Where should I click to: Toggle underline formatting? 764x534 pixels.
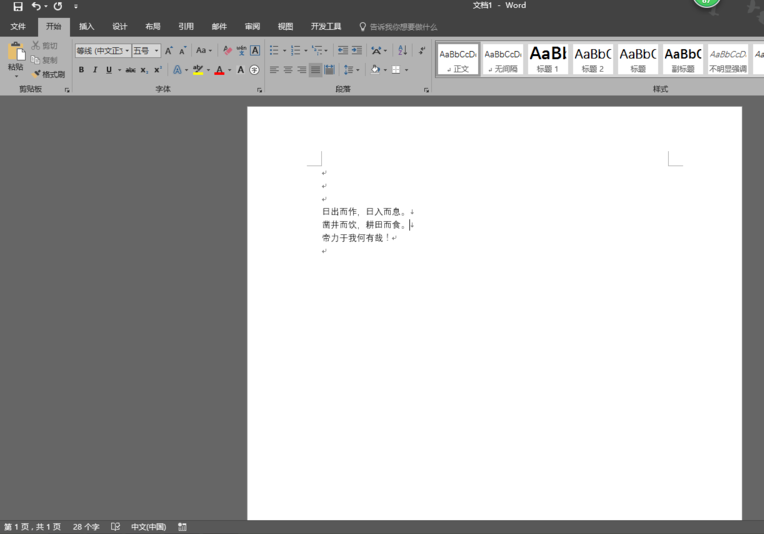pyautogui.click(x=109, y=70)
